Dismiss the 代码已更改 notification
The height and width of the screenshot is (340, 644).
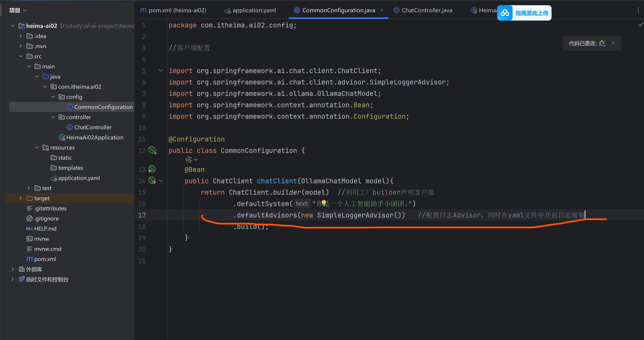pyautogui.click(x=613, y=43)
